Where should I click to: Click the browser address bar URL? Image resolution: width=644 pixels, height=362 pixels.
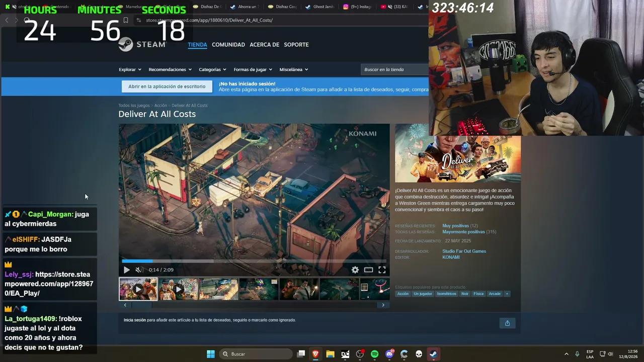pos(209,20)
